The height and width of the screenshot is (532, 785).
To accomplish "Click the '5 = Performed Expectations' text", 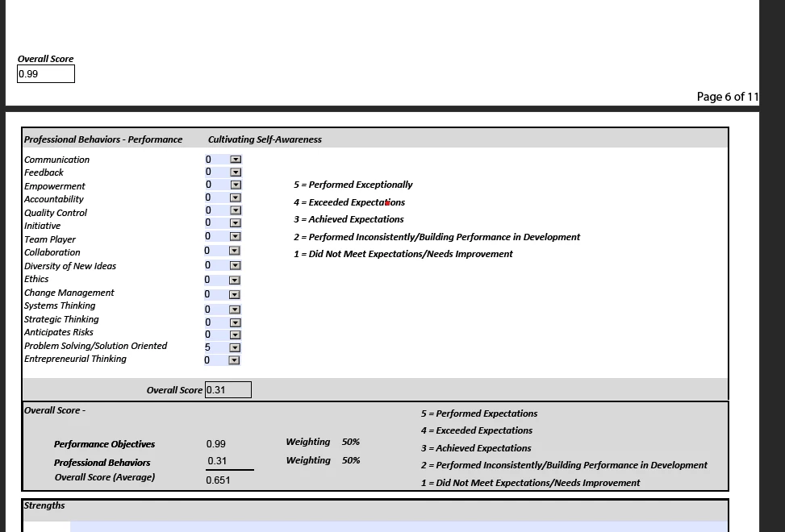I will (x=479, y=414).
